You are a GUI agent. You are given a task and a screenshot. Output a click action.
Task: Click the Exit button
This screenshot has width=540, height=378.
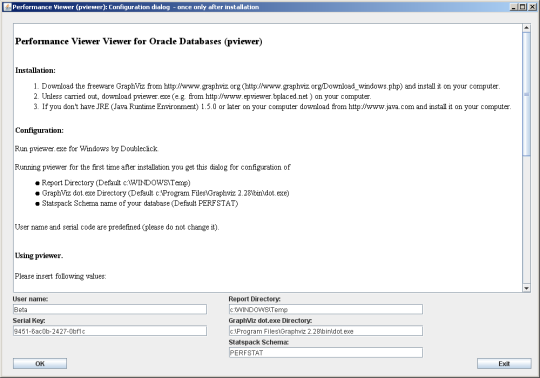point(504,364)
